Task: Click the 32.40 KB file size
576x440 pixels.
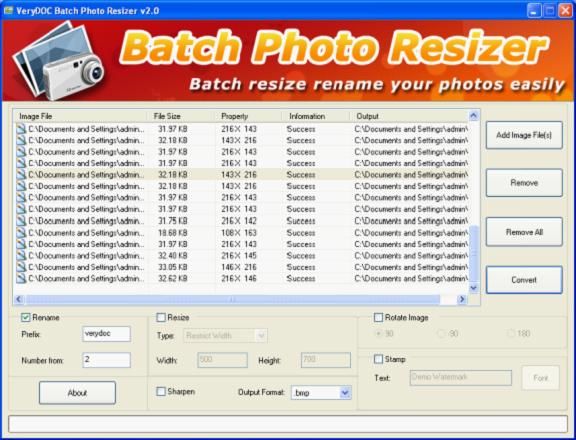Action: pyautogui.click(x=173, y=255)
